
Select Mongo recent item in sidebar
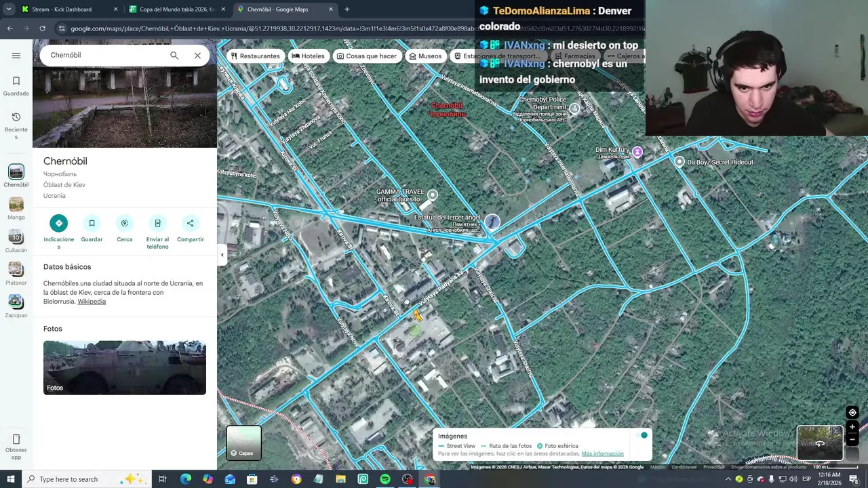coord(16,208)
